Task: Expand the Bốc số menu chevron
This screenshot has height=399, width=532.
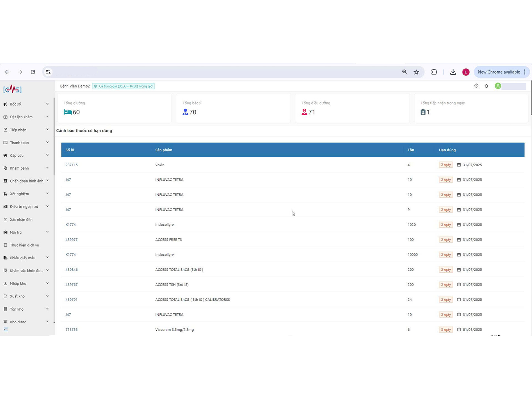Action: (x=47, y=104)
